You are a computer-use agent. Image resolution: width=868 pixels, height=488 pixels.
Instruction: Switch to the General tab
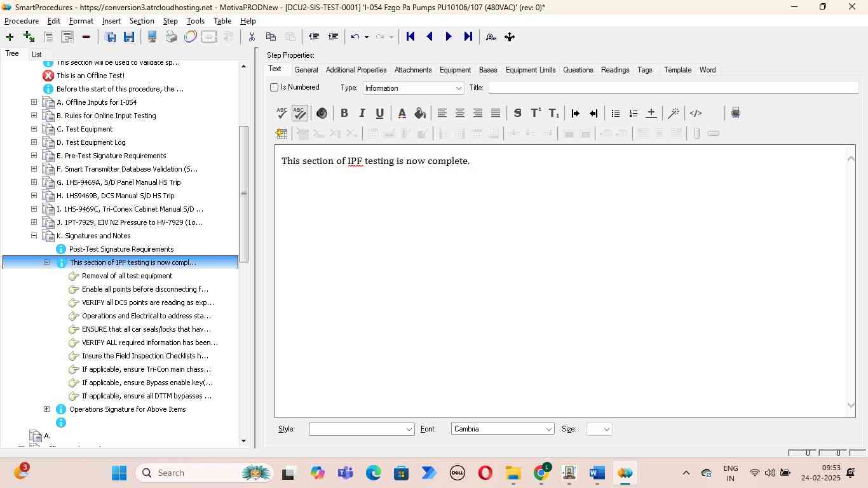point(306,70)
